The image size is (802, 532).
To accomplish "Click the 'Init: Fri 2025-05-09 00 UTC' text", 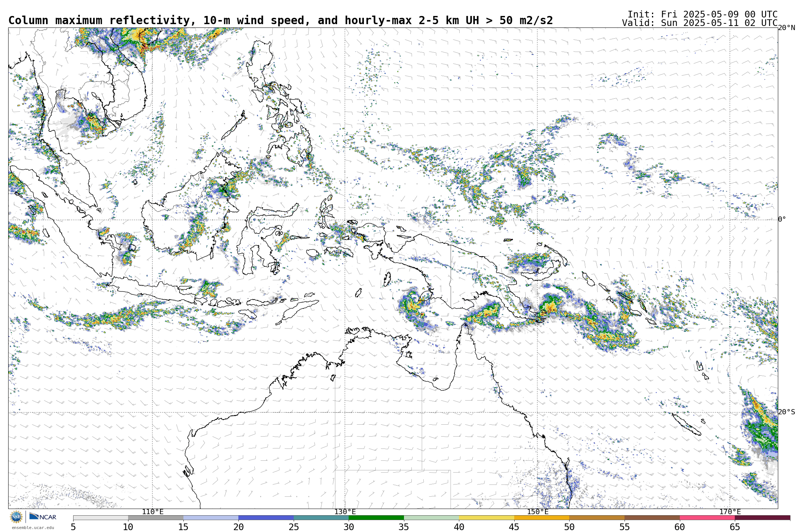I will [x=702, y=14].
